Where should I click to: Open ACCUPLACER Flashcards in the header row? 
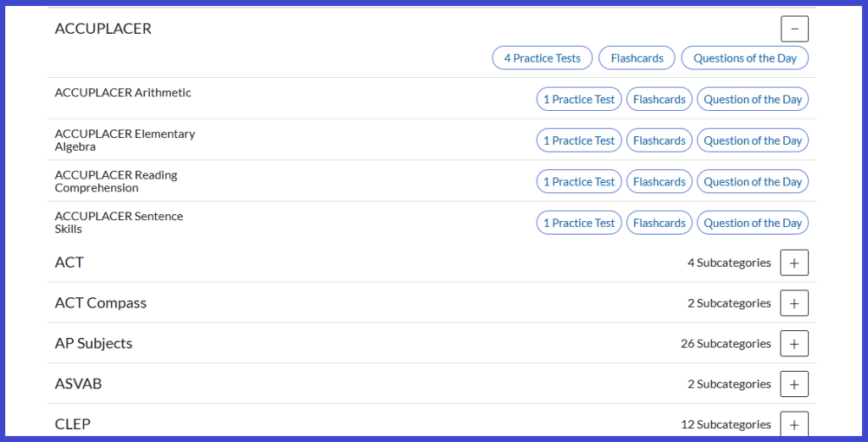tap(637, 58)
